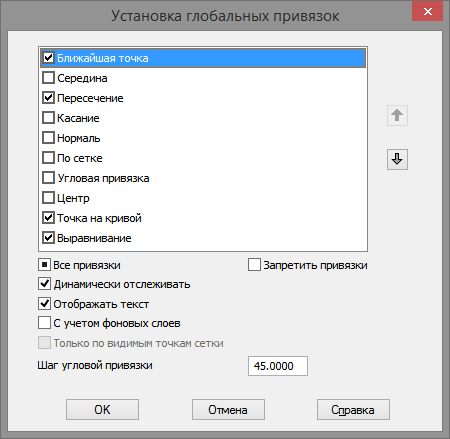Select the По сетке list row text

(x=80, y=158)
